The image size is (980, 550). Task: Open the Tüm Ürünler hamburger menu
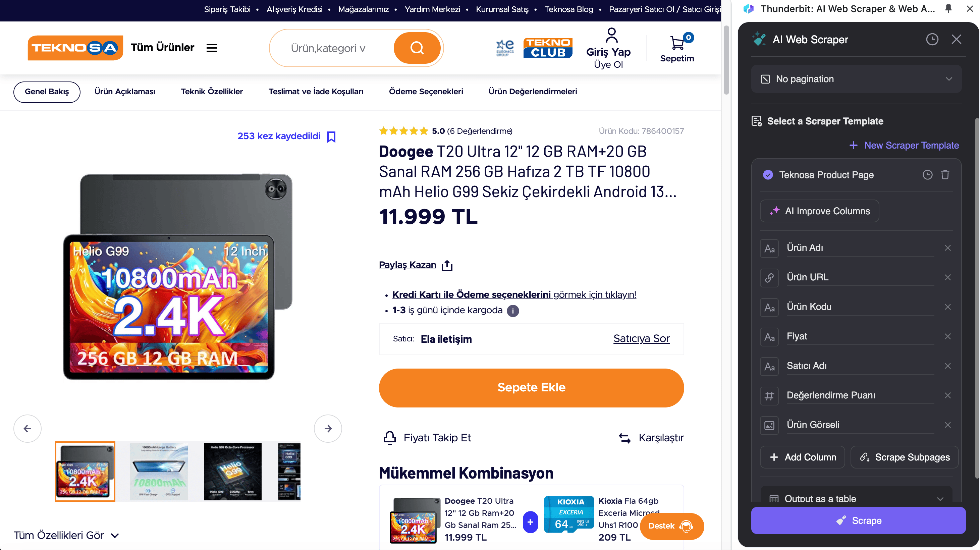tap(212, 48)
